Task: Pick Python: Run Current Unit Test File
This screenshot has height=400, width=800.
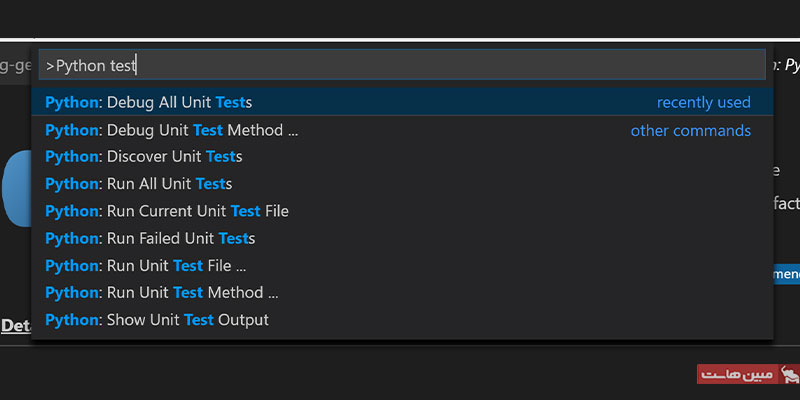Action: pyautogui.click(x=167, y=211)
